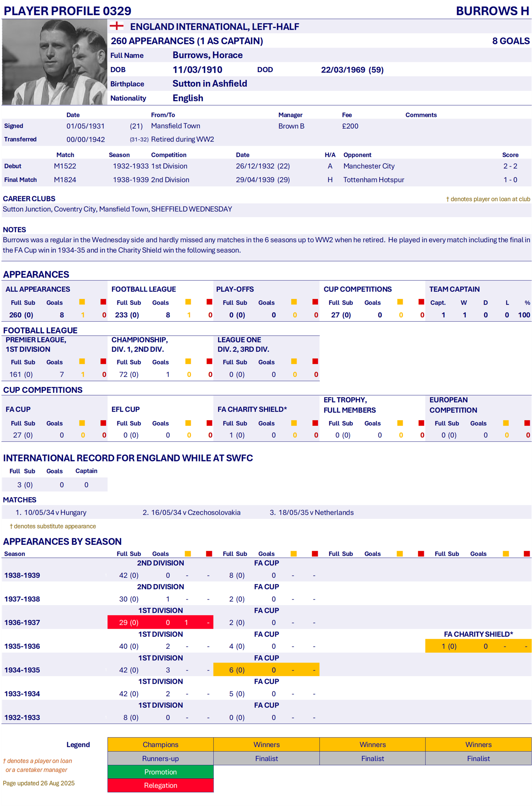Click yellow card icon under FA Cup section
This screenshot has height=806, width=532.
coord(82,423)
